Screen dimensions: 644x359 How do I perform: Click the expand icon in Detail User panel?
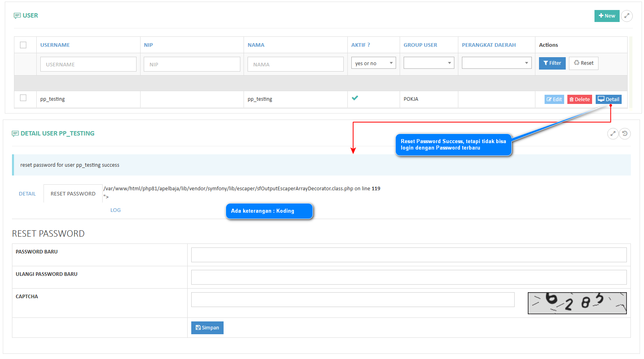(x=612, y=134)
